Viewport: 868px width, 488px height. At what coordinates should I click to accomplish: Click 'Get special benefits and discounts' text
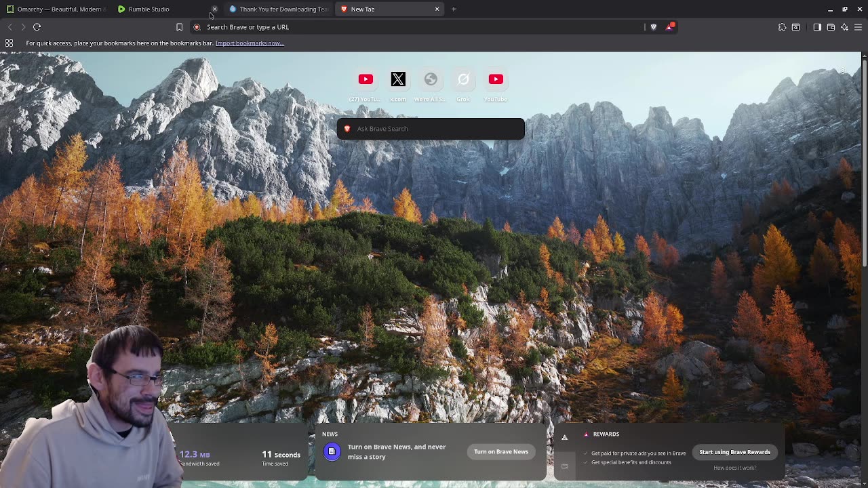click(x=631, y=462)
